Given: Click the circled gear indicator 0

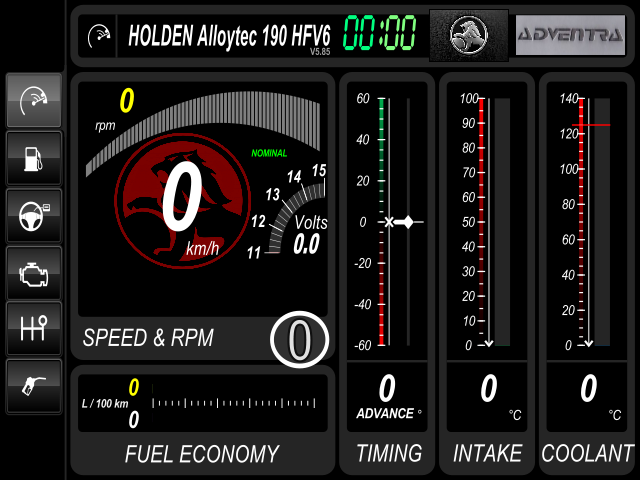Looking at the screenshot, I should [300, 339].
